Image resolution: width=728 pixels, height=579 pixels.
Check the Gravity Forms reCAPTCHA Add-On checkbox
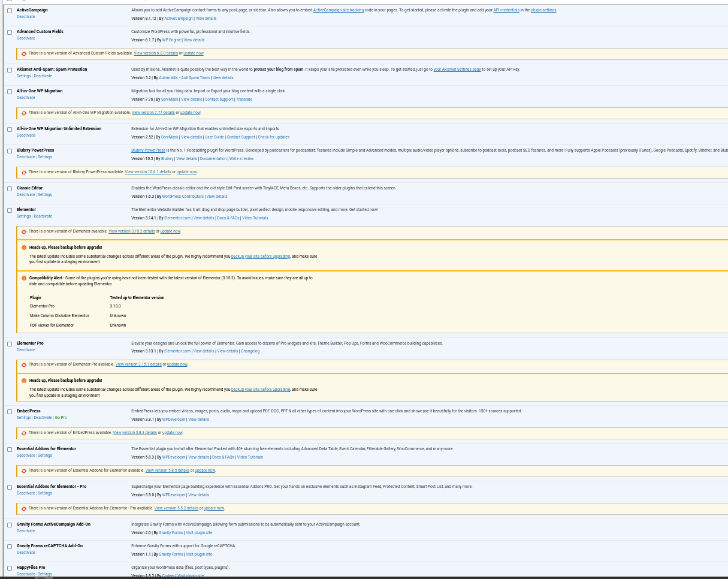(10, 547)
